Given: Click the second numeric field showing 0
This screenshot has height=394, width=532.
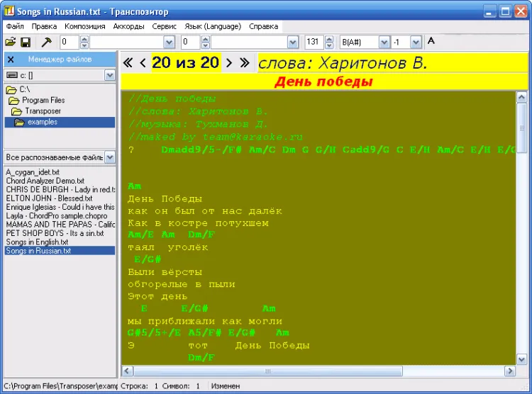Looking at the screenshot, I should (190, 42).
